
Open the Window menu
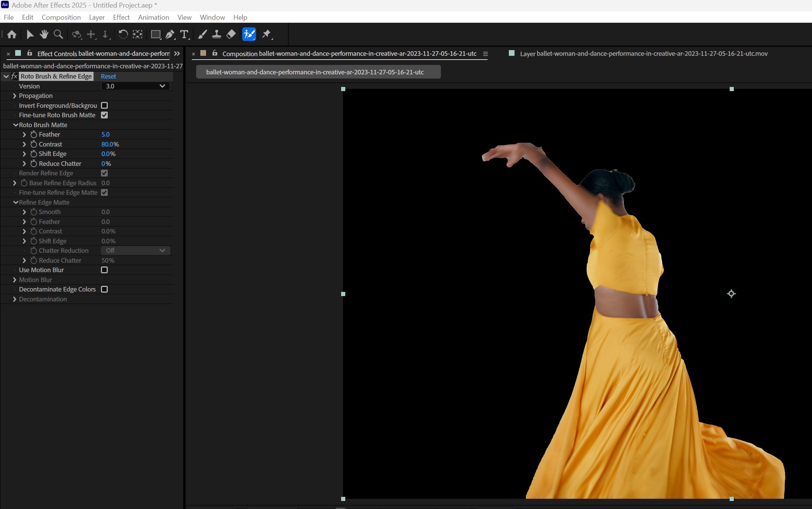coord(212,17)
